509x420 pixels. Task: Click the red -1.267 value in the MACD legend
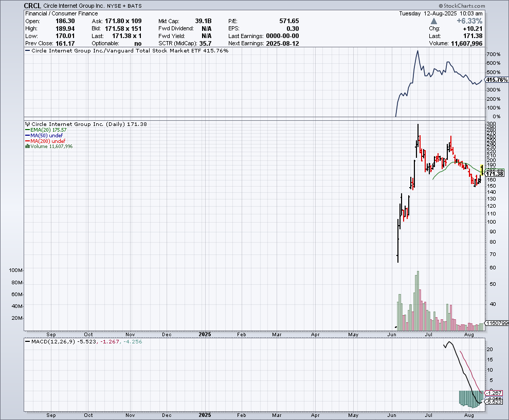(x=110, y=342)
